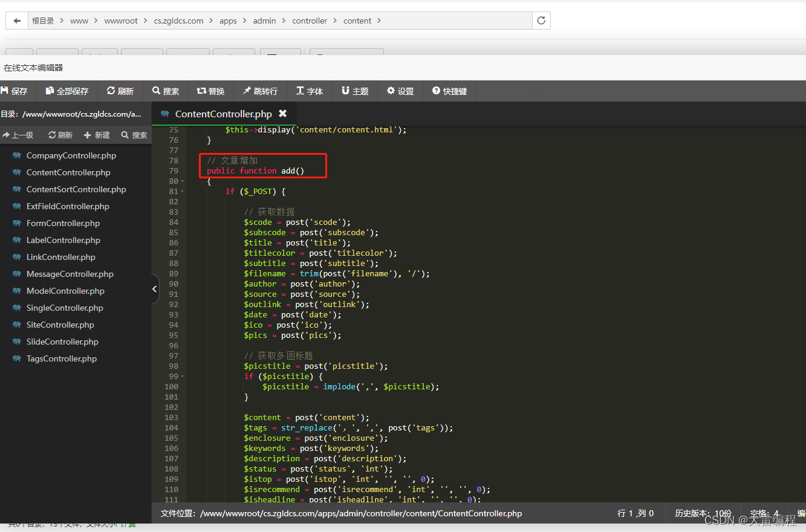Click the 计算 link in the bottom bar
Screen dimensions: 806x532
pyautogui.click(x=128, y=525)
